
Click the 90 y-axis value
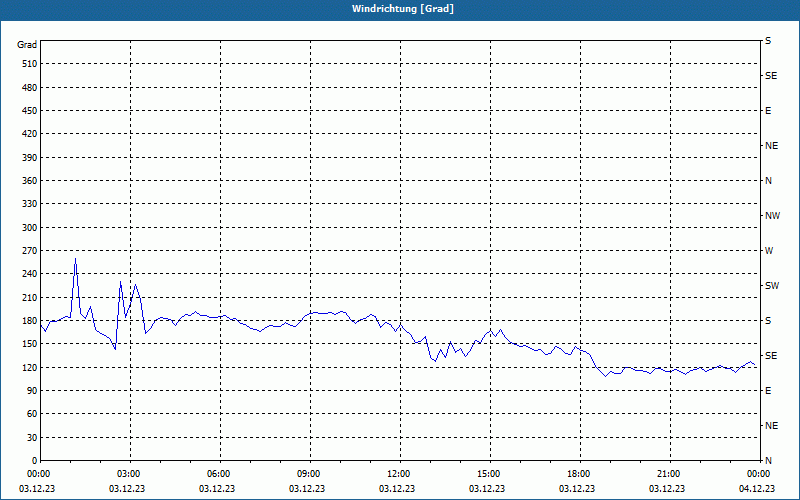pyautogui.click(x=32, y=391)
